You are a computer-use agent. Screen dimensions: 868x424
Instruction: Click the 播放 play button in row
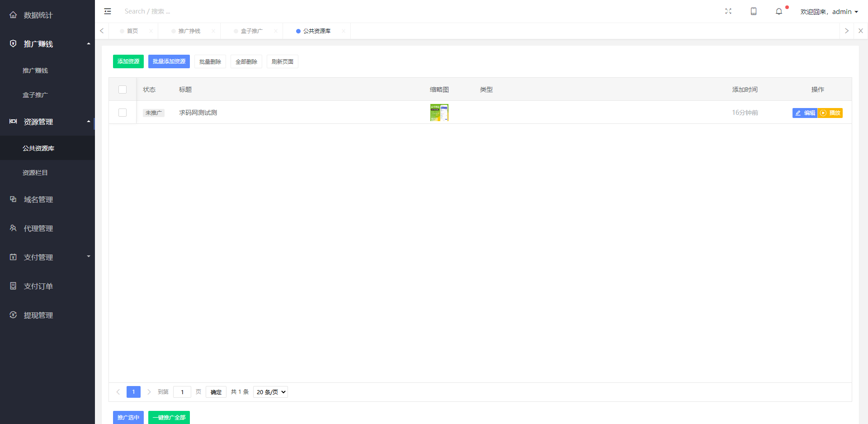[x=830, y=113]
